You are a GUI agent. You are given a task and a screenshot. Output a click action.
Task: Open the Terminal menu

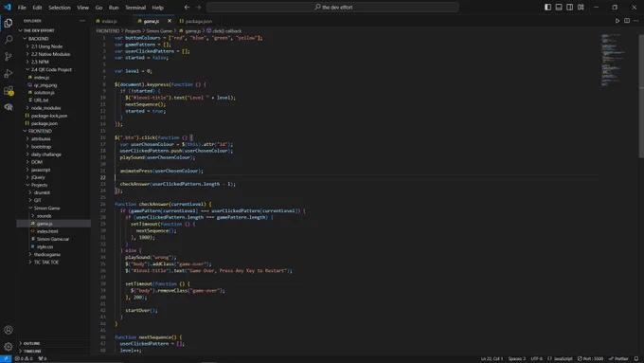pos(135,8)
